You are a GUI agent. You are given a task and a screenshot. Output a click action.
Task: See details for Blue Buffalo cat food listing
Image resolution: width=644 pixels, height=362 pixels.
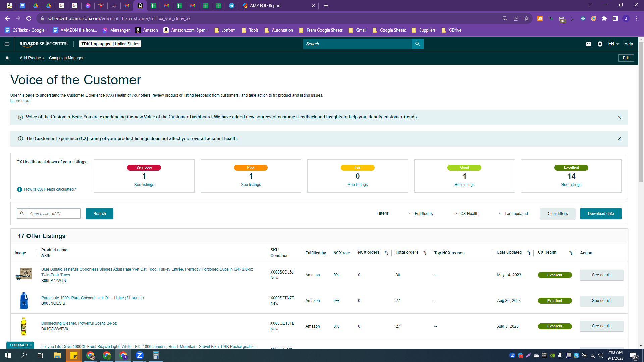[x=602, y=275]
